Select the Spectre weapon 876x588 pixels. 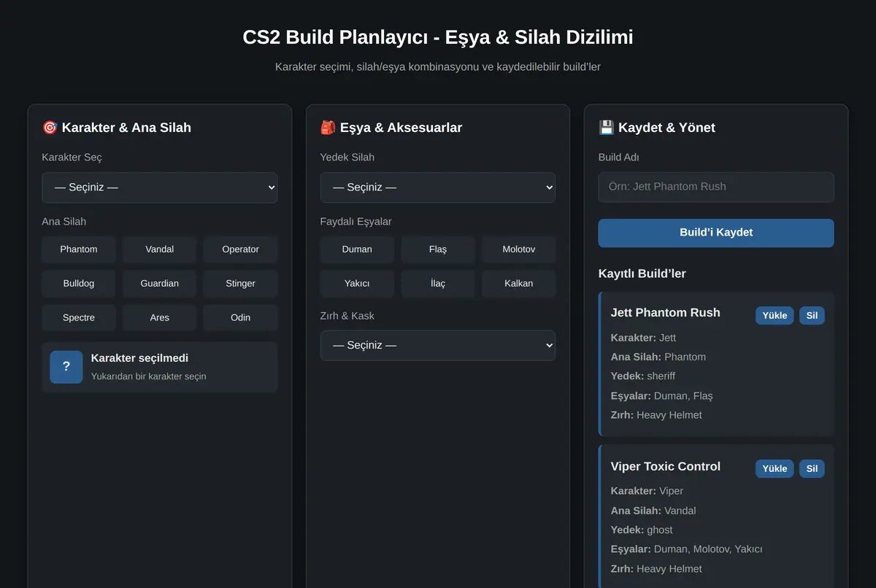pyautogui.click(x=79, y=318)
